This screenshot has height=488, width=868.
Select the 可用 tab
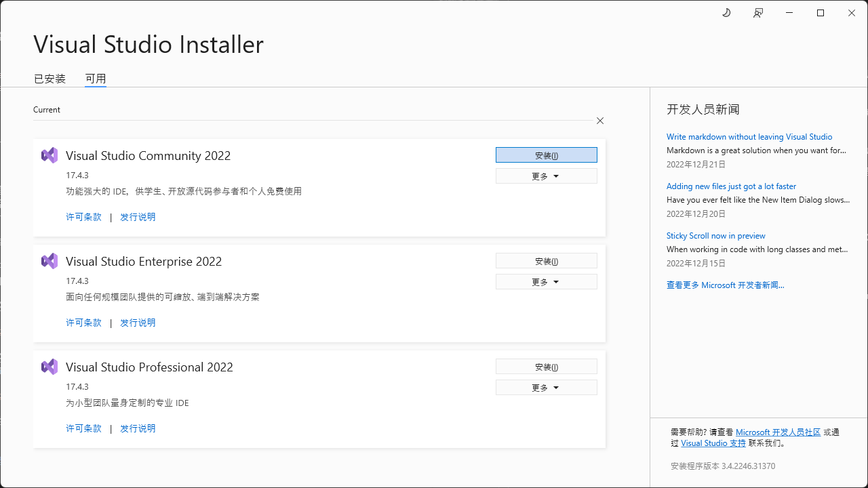(x=96, y=79)
